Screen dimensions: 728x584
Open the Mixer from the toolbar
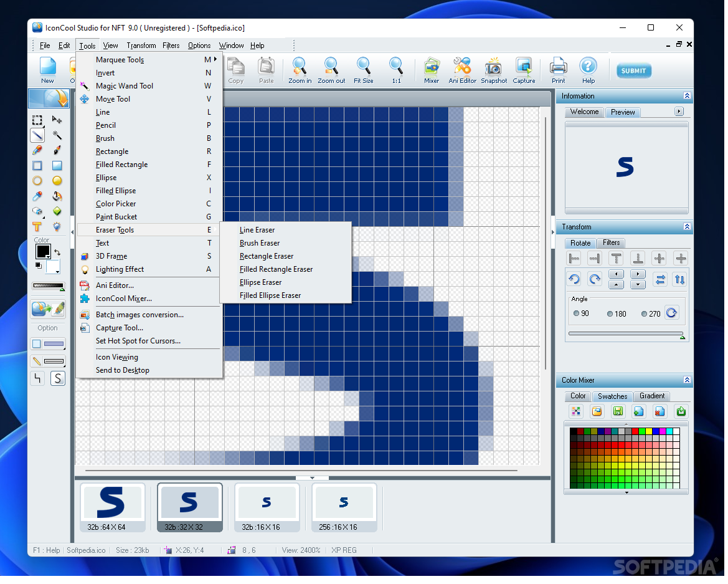[432, 70]
